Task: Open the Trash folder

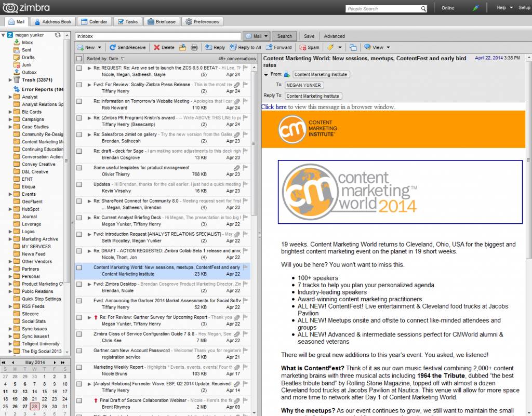Action: point(37,80)
